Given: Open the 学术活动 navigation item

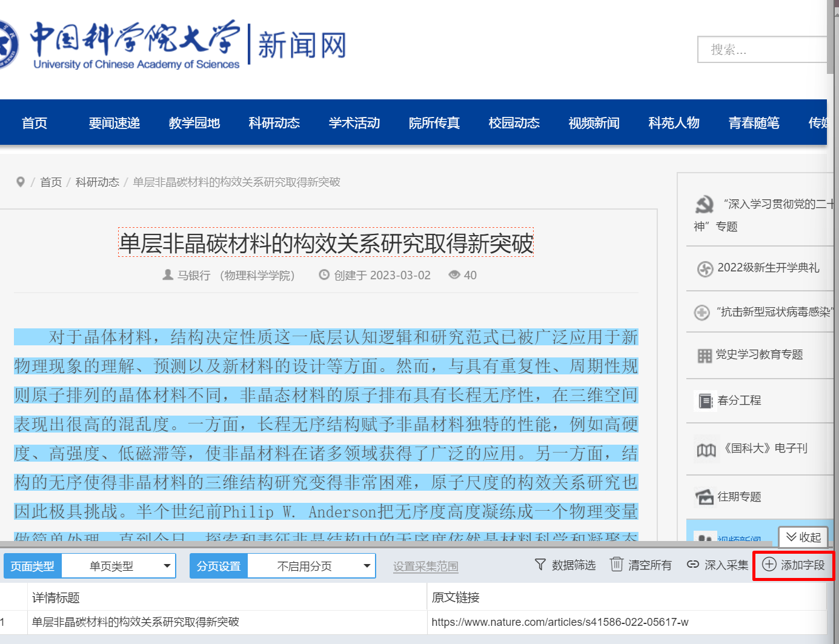Looking at the screenshot, I should pos(354,123).
